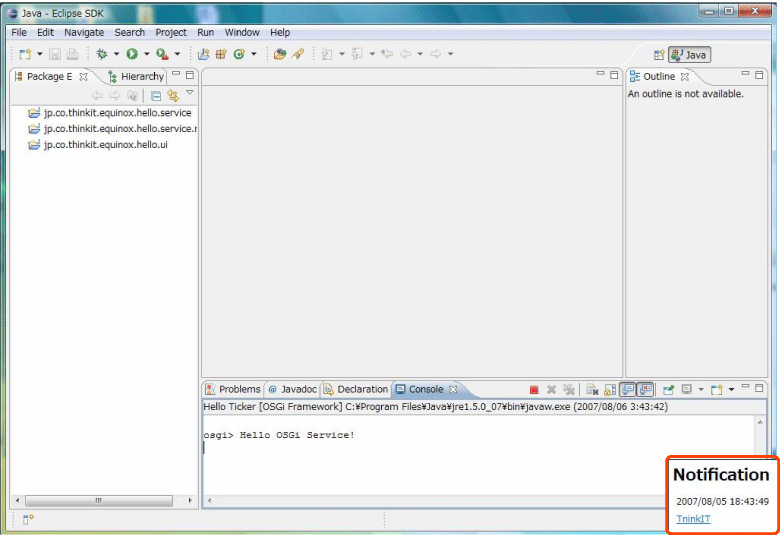
Task: Click the status bar fast view icon
Action: (x=28, y=519)
